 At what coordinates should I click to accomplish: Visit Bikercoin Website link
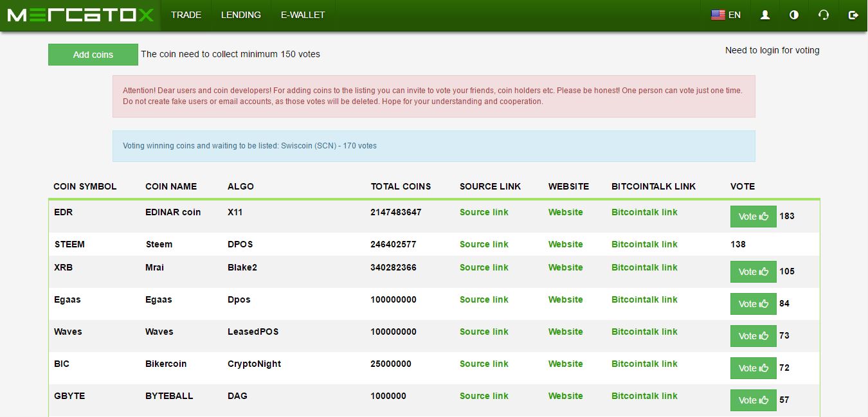566,364
